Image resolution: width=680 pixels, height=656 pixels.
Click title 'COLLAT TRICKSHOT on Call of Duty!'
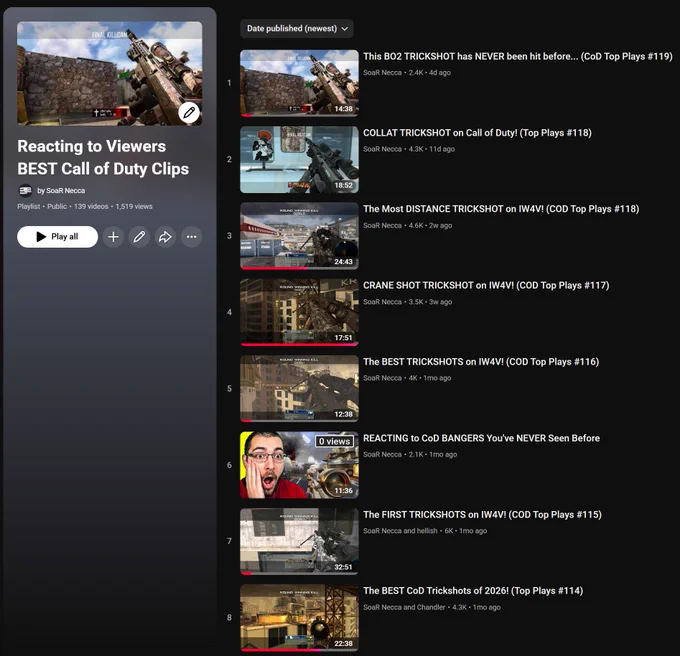tap(477, 133)
